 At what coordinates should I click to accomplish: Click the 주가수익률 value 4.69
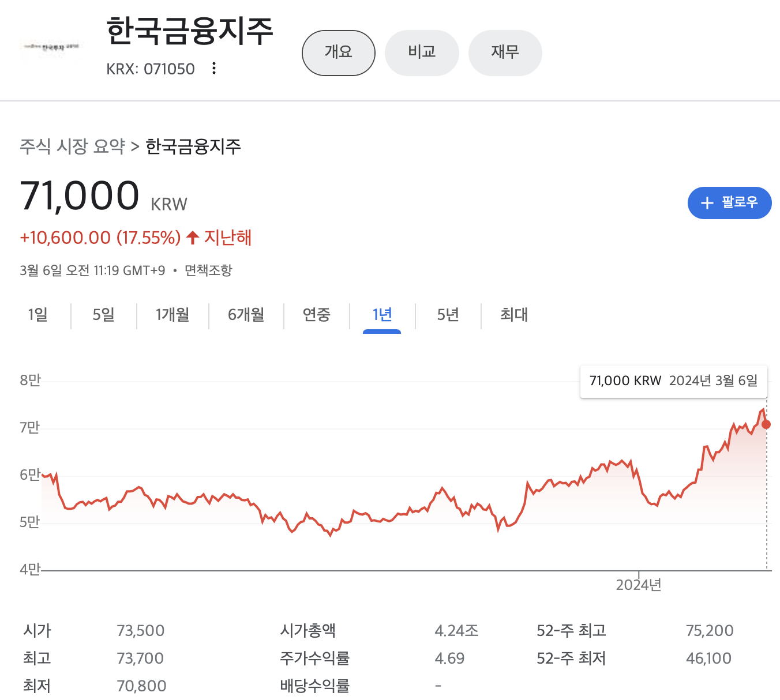click(449, 658)
